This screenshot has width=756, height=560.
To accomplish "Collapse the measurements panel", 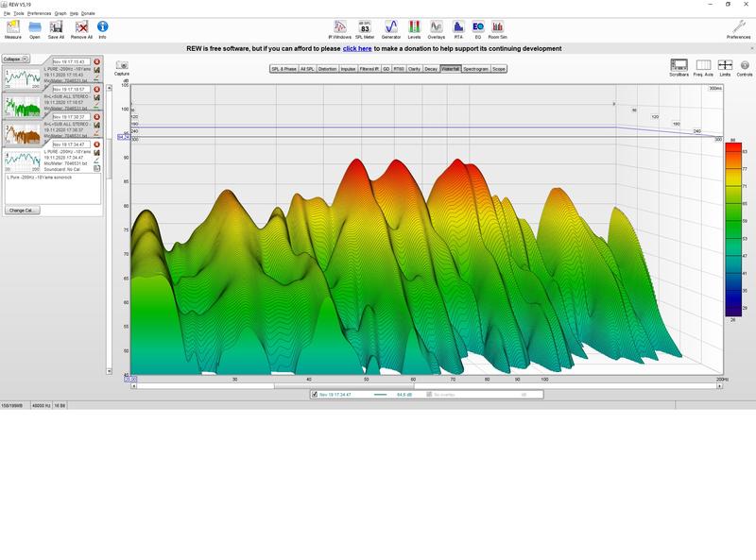I will (12, 59).
